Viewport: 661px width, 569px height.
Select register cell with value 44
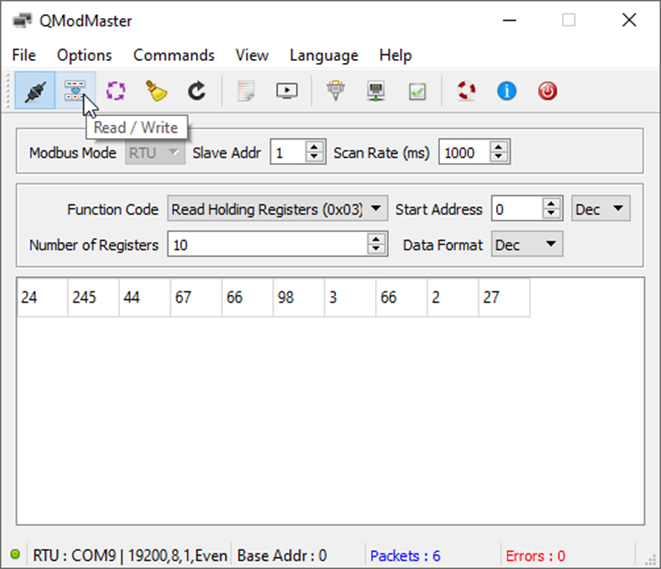pos(145,297)
